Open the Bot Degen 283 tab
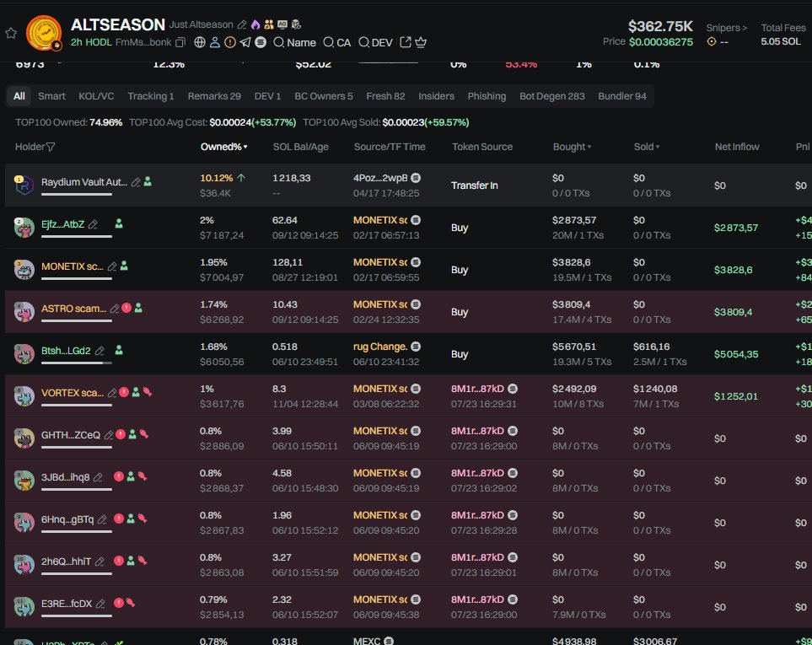Screen dimensions: 812x645 pyautogui.click(x=551, y=96)
